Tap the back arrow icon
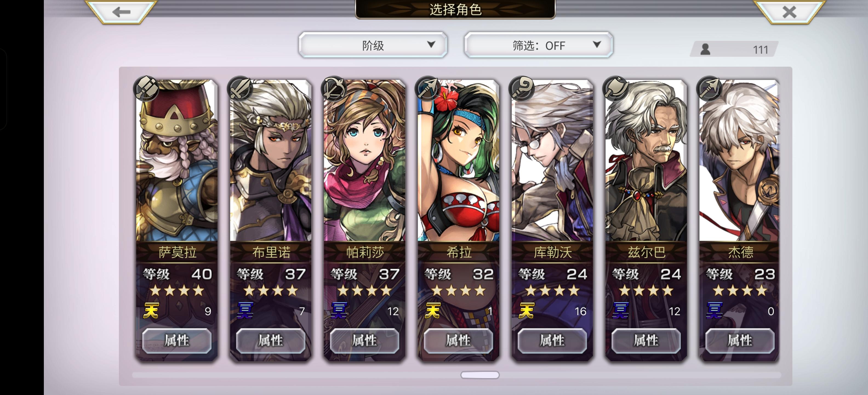The width and height of the screenshot is (868, 395). pyautogui.click(x=121, y=12)
